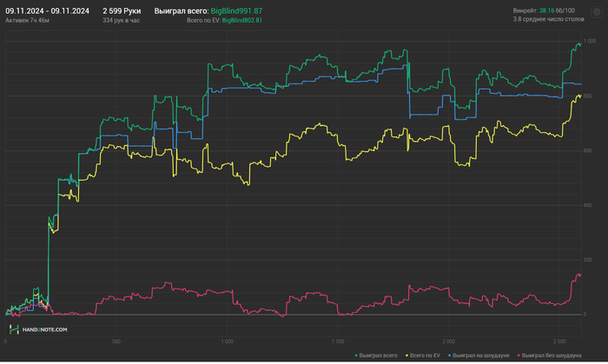This screenshot has width=608, height=364.
Task: Click '3.8 среднее число столов' text
Action: point(548,19)
